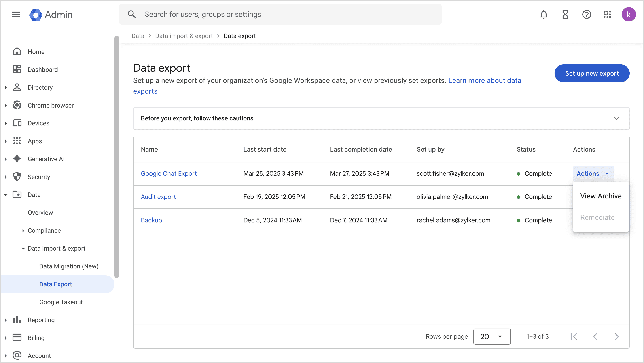Expand the cautions panel chevron

pos(616,118)
